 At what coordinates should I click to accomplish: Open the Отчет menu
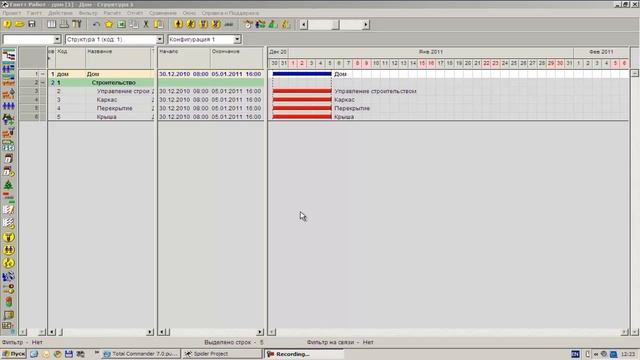tap(135, 13)
